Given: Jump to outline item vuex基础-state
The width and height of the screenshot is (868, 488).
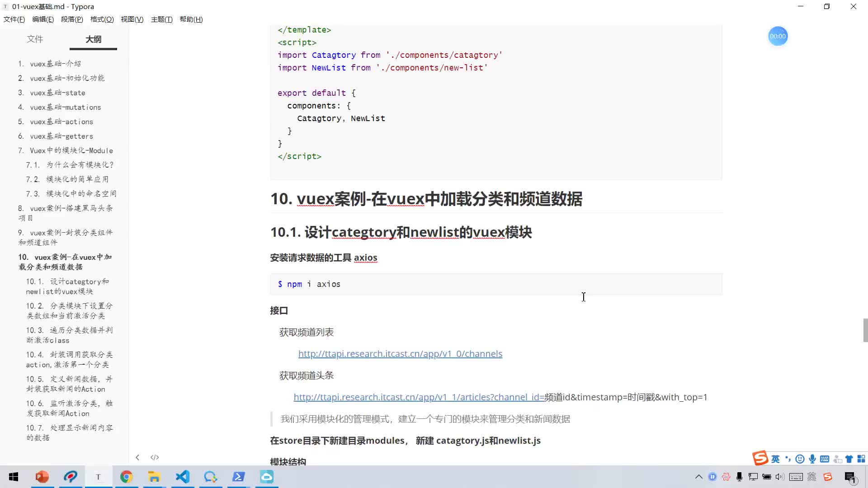Looking at the screenshot, I should [57, 93].
